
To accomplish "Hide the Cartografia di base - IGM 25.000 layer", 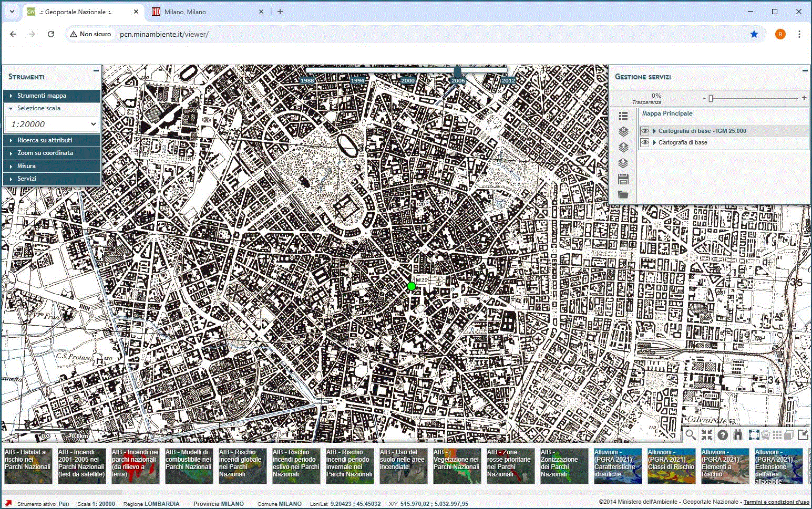I will (645, 131).
